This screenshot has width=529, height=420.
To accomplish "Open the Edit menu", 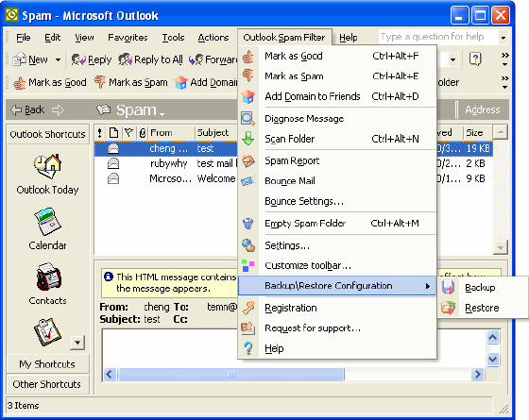I will tap(52, 38).
